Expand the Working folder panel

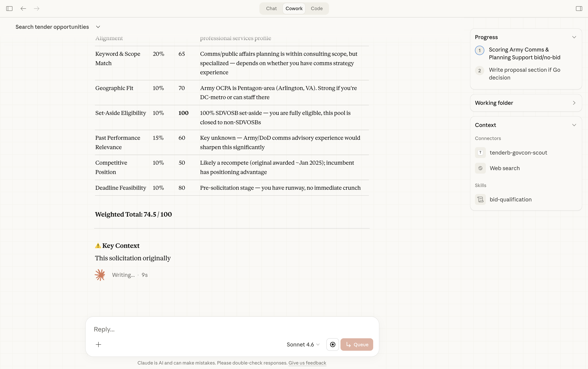(574, 103)
